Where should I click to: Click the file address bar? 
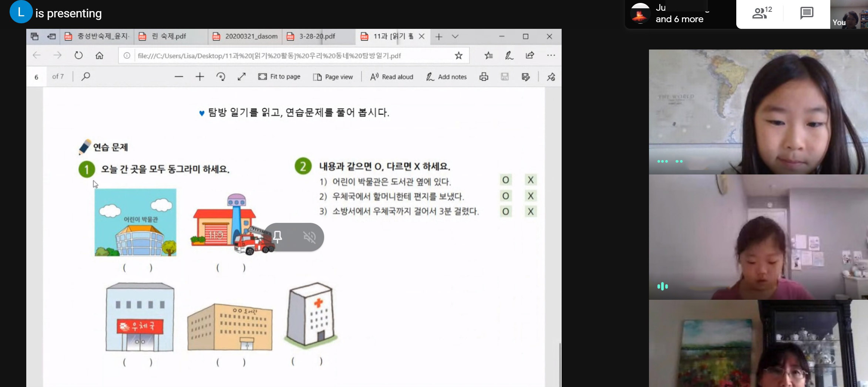[289, 55]
